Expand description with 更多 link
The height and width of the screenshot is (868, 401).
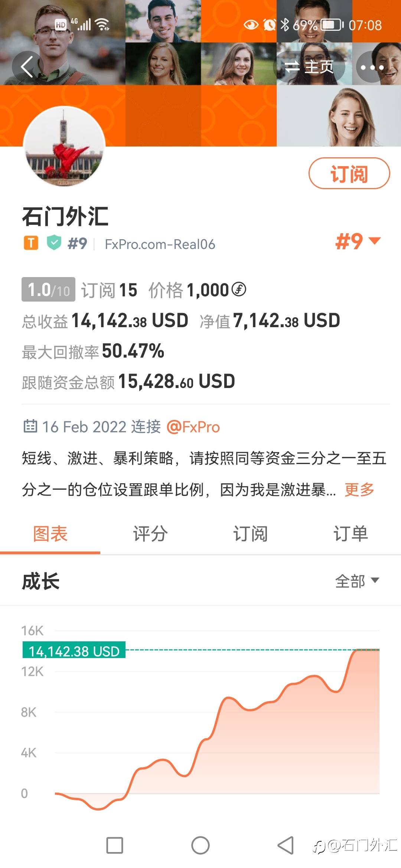[x=359, y=490]
